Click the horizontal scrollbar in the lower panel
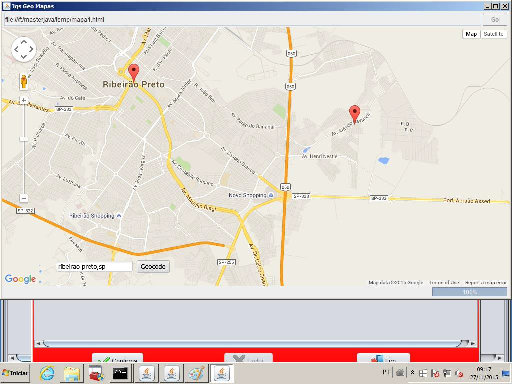This screenshot has width=514, height=384. pos(256,343)
